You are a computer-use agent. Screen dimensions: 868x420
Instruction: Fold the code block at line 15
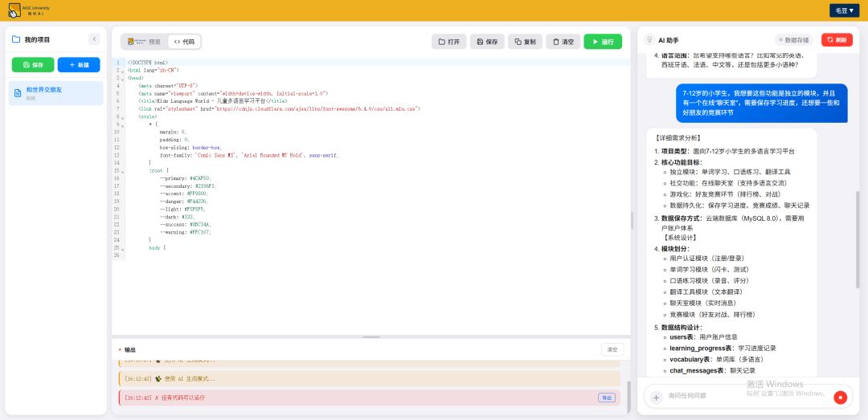coord(122,171)
